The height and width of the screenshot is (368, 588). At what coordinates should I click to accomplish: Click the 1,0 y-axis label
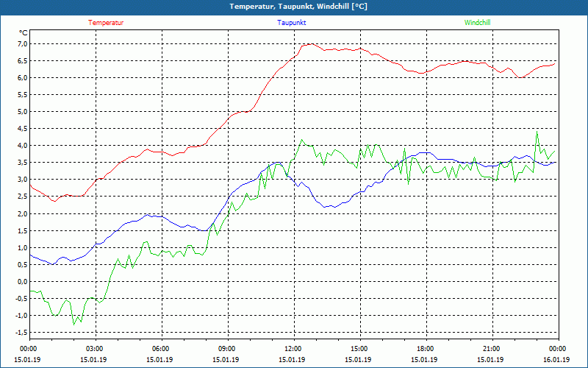(23, 247)
